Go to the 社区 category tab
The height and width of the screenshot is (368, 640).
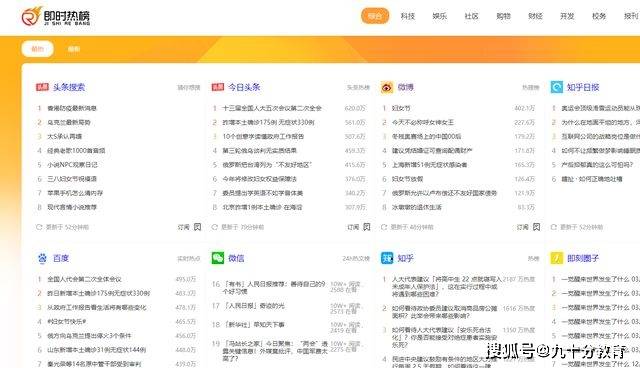pos(471,16)
